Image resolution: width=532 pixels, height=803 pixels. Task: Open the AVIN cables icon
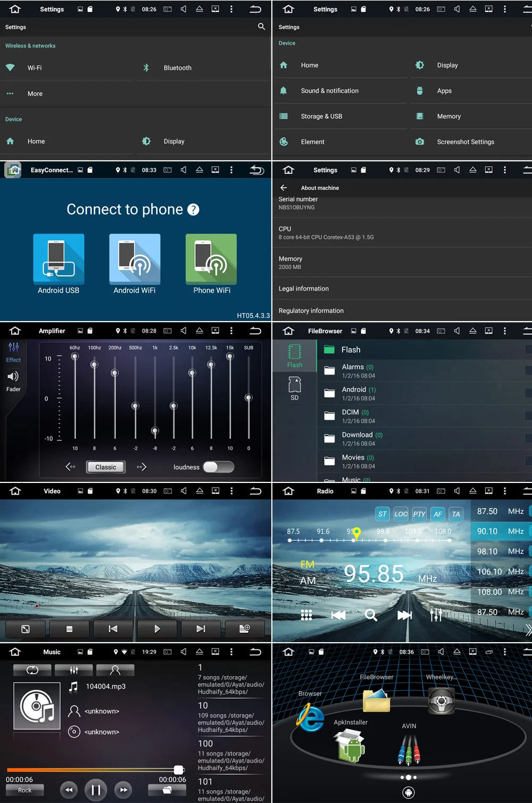pos(409,750)
